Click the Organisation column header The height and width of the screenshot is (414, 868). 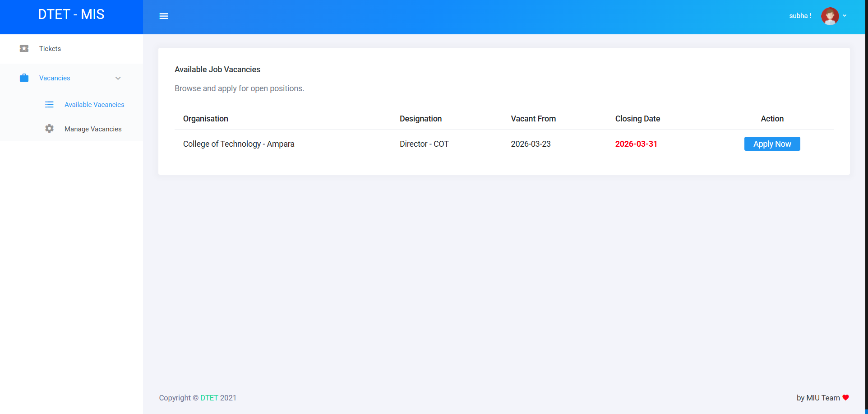[206, 119]
